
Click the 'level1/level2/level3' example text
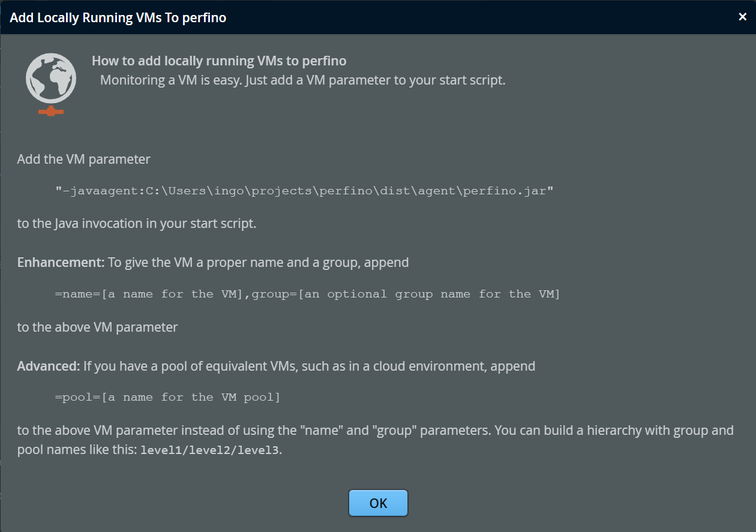click(209, 450)
